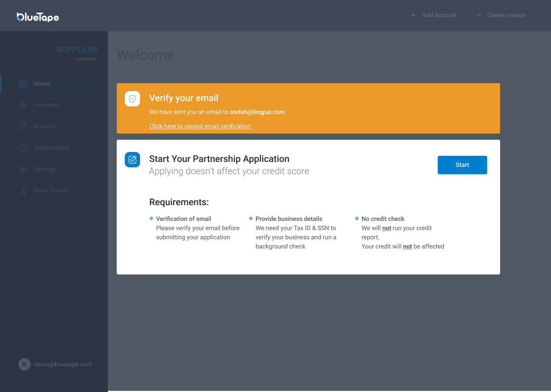The image size is (551, 392).
Task: Click the blue edit pencil application icon
Action: 132,160
